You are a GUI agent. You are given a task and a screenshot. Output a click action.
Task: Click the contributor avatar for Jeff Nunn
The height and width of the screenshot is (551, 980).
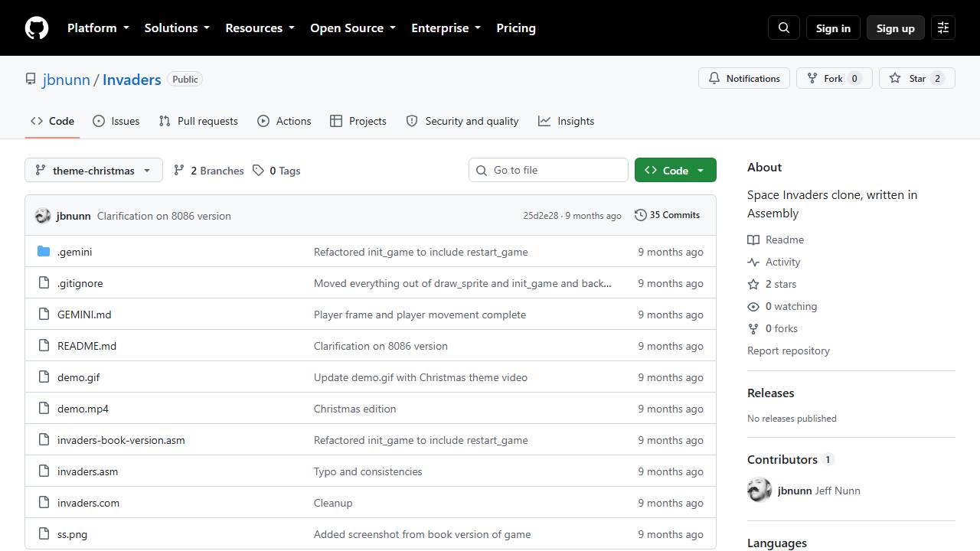tap(759, 491)
